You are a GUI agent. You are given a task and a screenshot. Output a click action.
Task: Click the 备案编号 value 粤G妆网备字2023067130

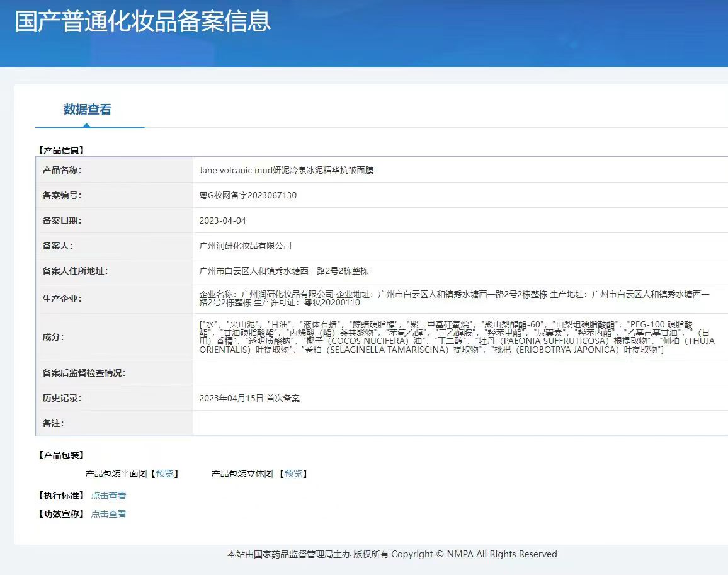tap(247, 195)
